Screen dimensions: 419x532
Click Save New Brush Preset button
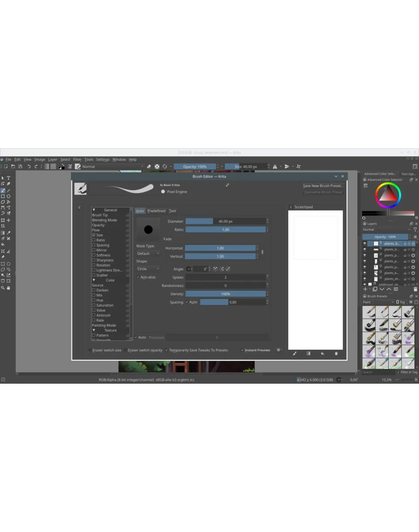click(x=323, y=186)
